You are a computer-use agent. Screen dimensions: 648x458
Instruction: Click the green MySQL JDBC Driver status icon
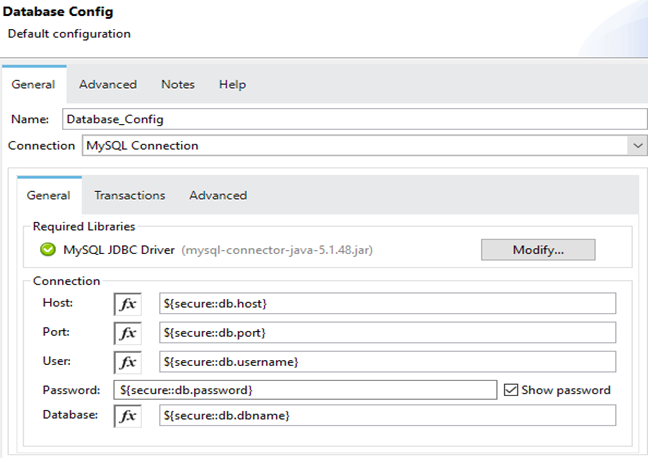pyautogui.click(x=48, y=250)
